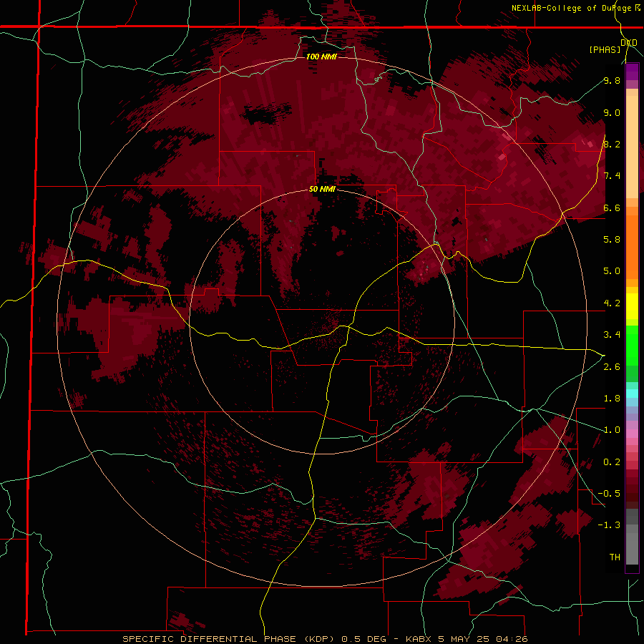Viewport: 644px width, 644px height.
Task: Click the 9.0 scale value
Action: pos(612,112)
